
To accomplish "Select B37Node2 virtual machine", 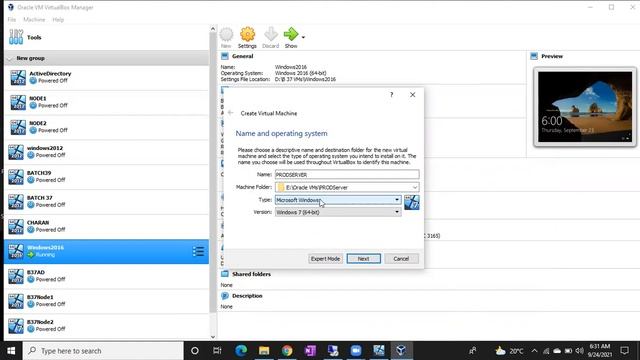I will click(106, 326).
